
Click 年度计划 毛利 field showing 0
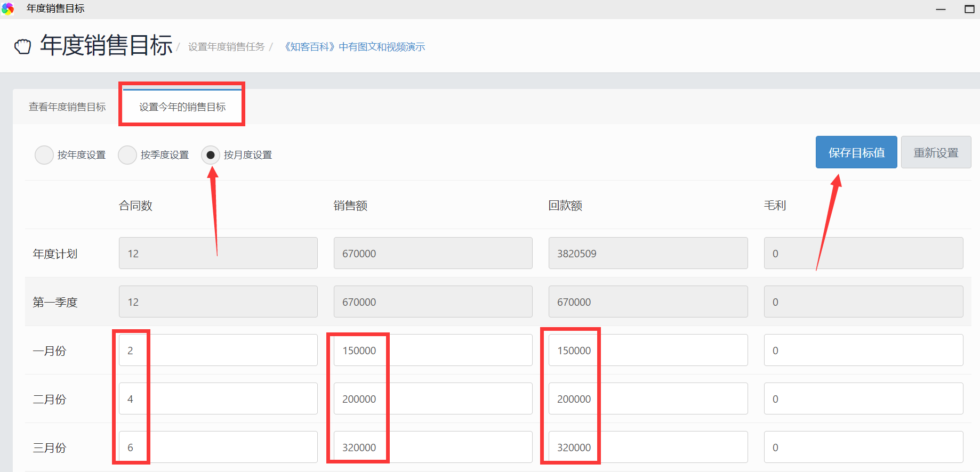(x=863, y=253)
